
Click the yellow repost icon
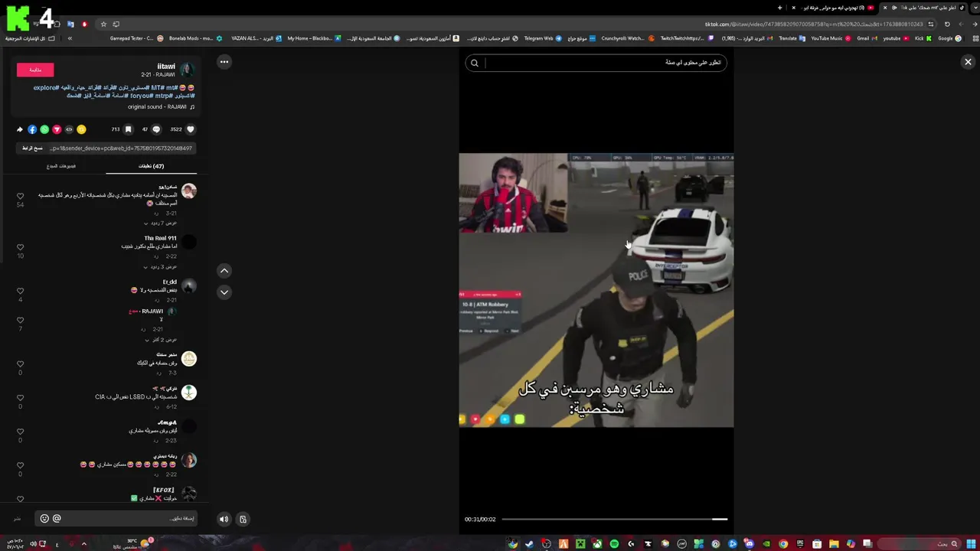(81, 129)
